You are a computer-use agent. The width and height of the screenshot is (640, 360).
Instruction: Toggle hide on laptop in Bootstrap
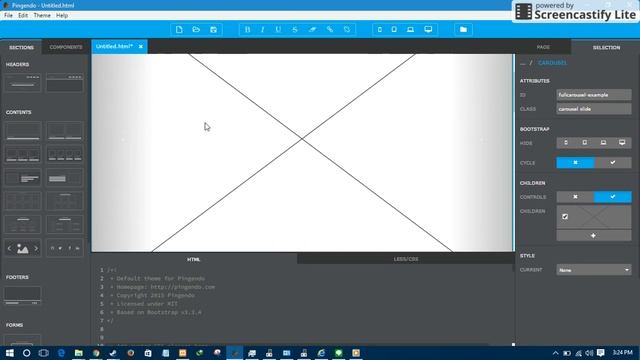603,142
